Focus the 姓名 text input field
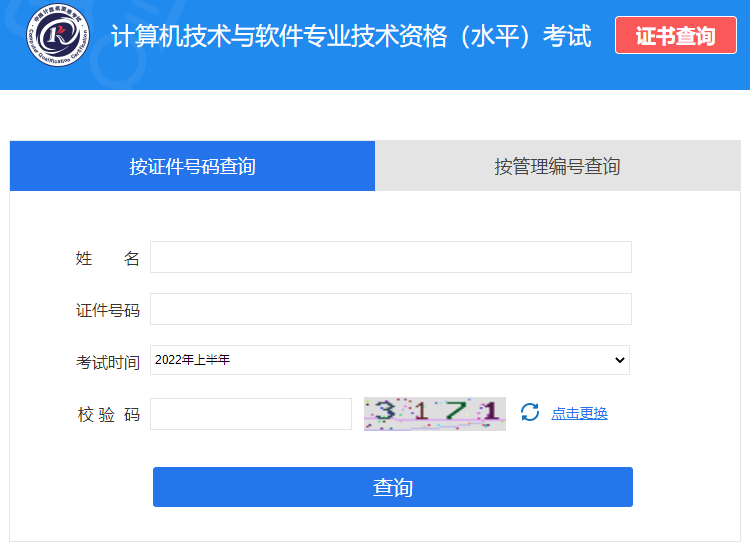This screenshot has height=554, width=750. [x=390, y=257]
